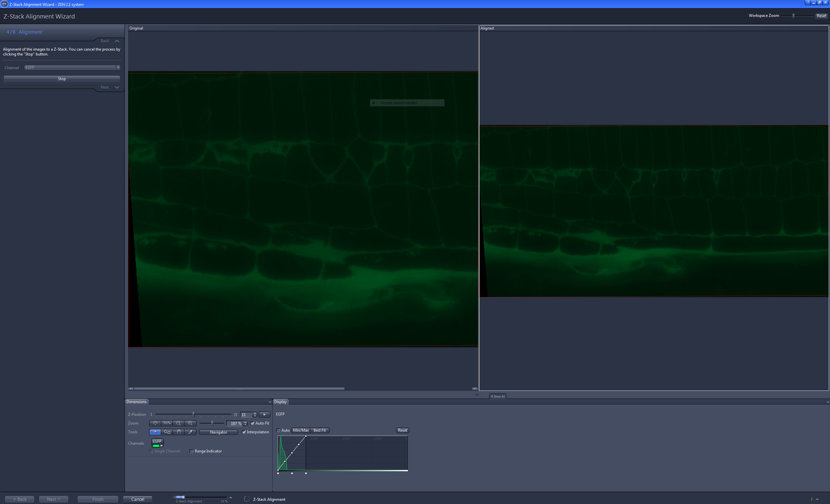Check the Auto checkbox in Display panel
The width and height of the screenshot is (830, 504).
(x=278, y=431)
